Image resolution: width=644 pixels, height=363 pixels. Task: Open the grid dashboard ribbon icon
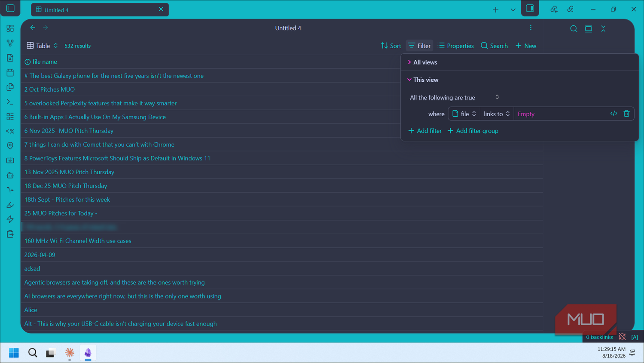pyautogui.click(x=10, y=28)
